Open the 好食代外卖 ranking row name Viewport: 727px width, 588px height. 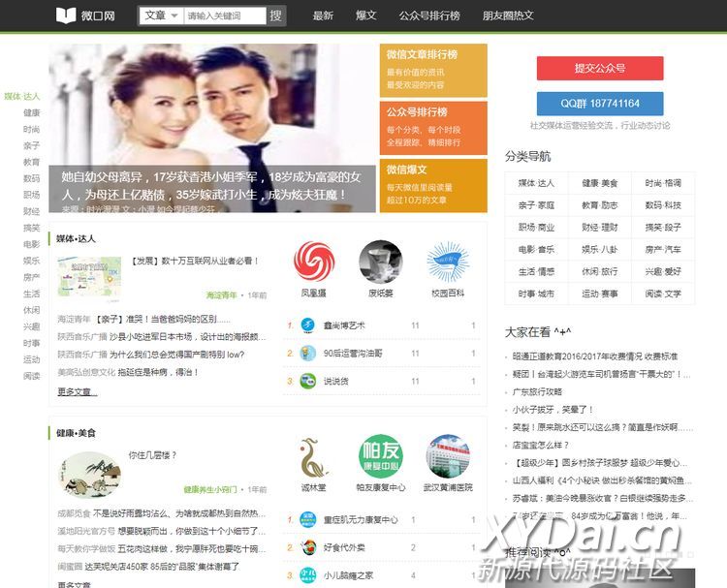pos(344,547)
